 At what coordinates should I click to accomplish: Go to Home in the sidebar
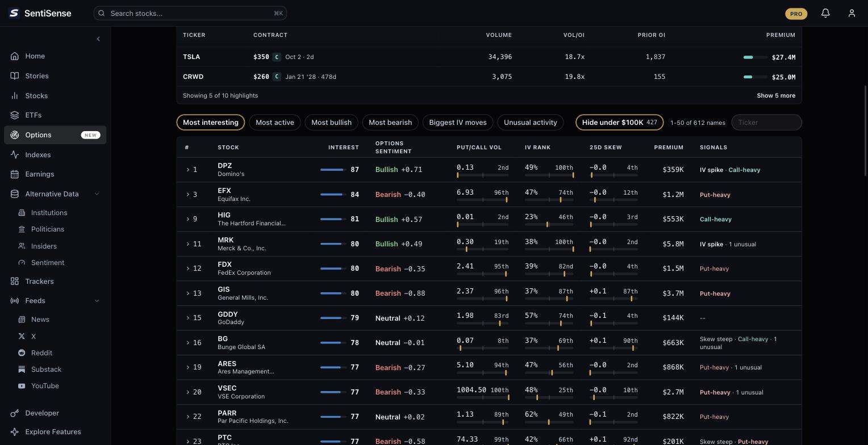click(x=55, y=56)
